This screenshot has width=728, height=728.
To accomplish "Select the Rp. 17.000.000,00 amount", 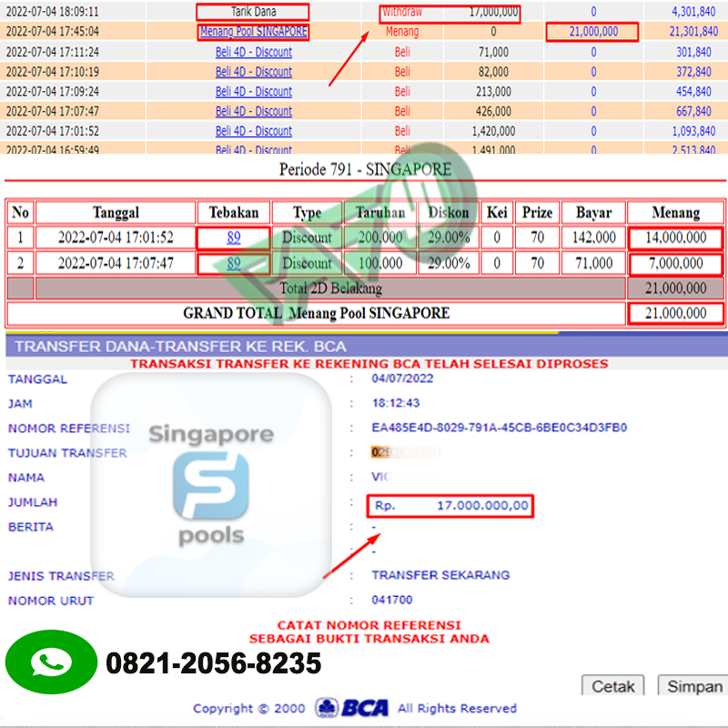I will 450,506.
